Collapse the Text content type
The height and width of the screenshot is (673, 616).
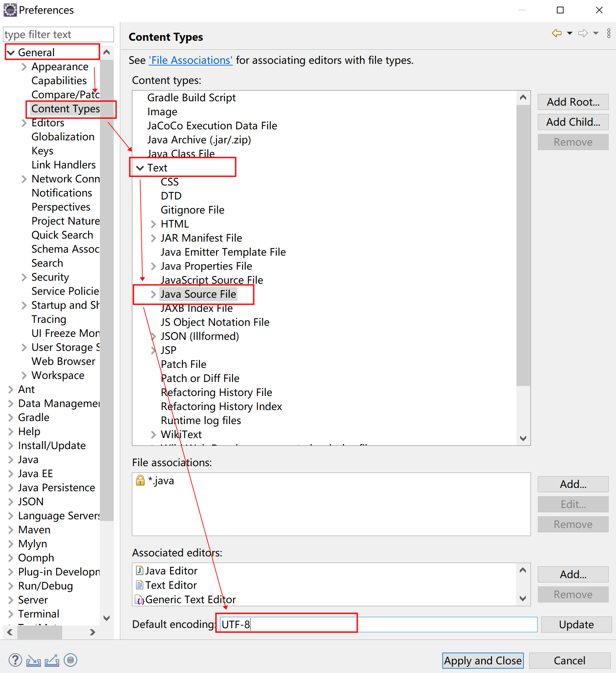[x=140, y=168]
